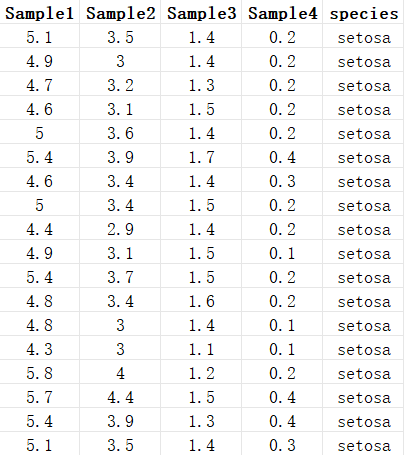Click the Sample2 cell with value 3.6
Viewport: 404px width, 455px height.
tap(120, 132)
